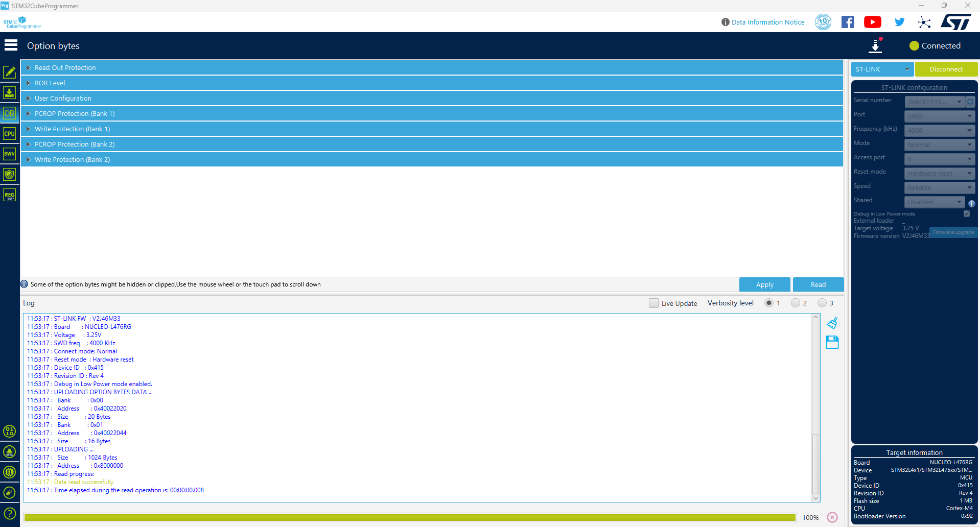Open the REG registers sidebar icon

(x=10, y=195)
